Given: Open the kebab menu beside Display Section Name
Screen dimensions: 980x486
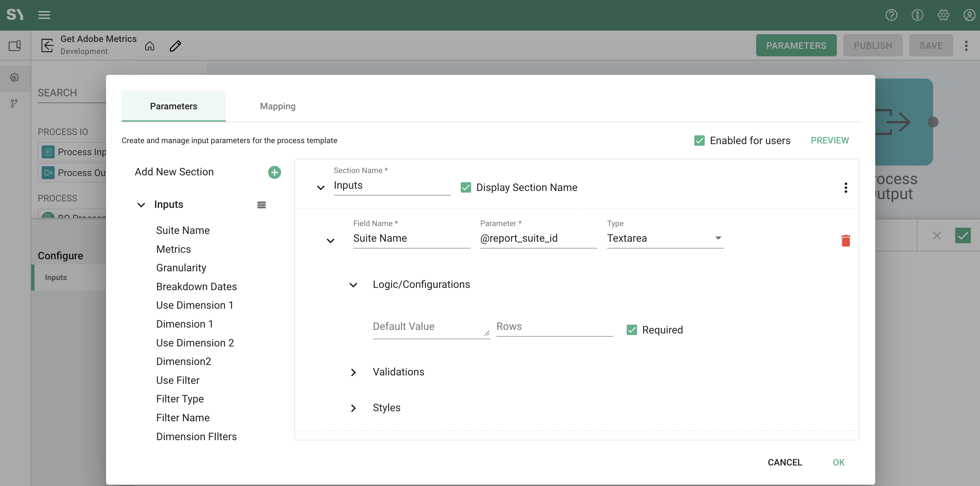Looking at the screenshot, I should point(846,187).
